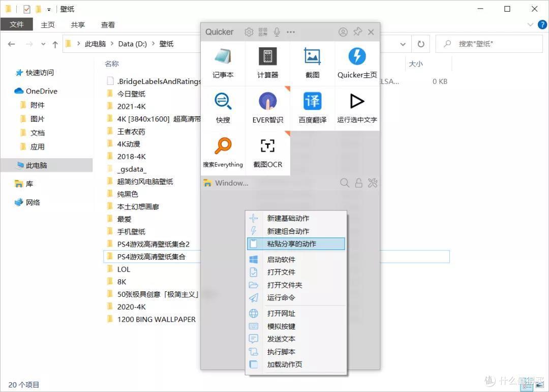Viewport: 549px width, 392px height.
Task: Select 打开文件 menu entry
Action: 296,272
